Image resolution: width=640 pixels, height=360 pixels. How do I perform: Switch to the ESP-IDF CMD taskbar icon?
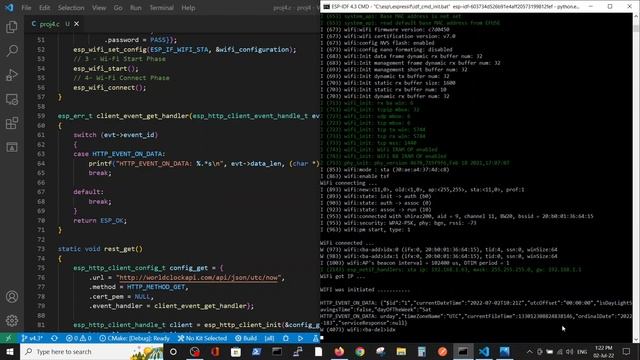click(x=463, y=351)
